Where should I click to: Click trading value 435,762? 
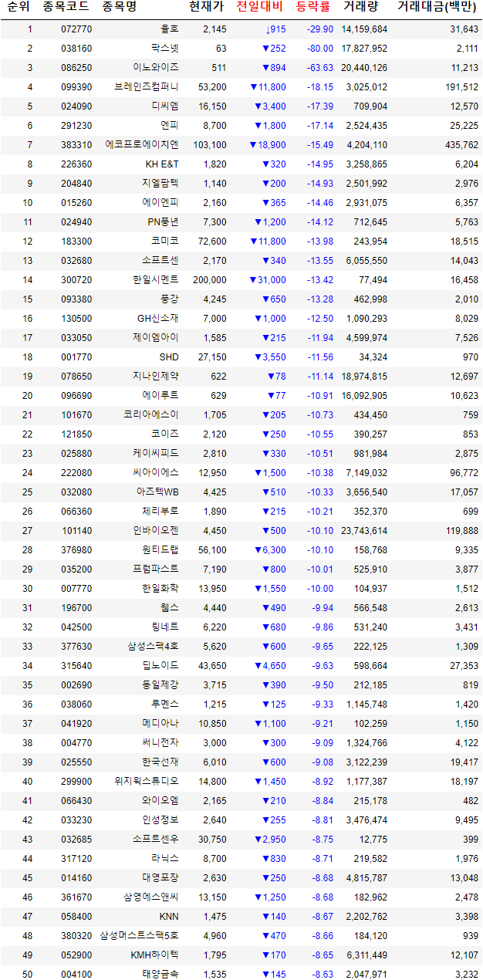coord(461,145)
